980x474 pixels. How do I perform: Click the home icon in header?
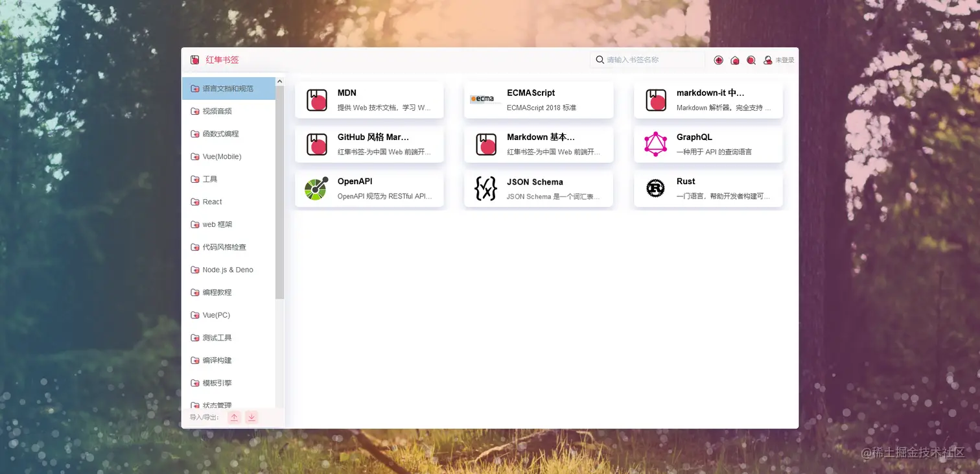(x=735, y=60)
